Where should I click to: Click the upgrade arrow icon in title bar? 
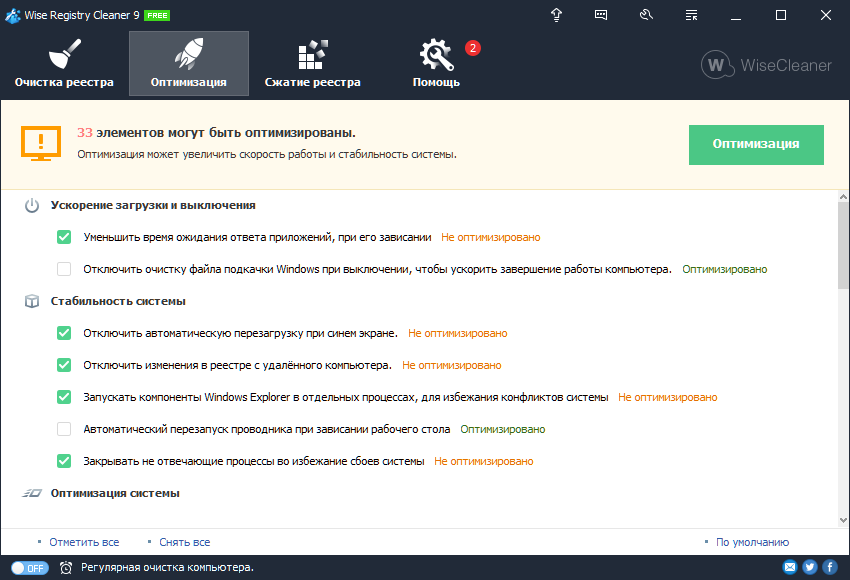click(x=556, y=15)
